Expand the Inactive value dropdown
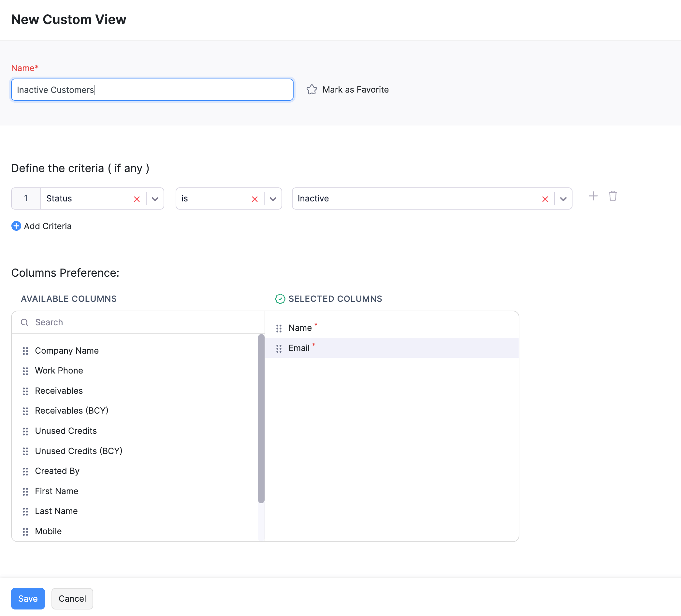Screen dimensions: 681x616 pyautogui.click(x=563, y=199)
